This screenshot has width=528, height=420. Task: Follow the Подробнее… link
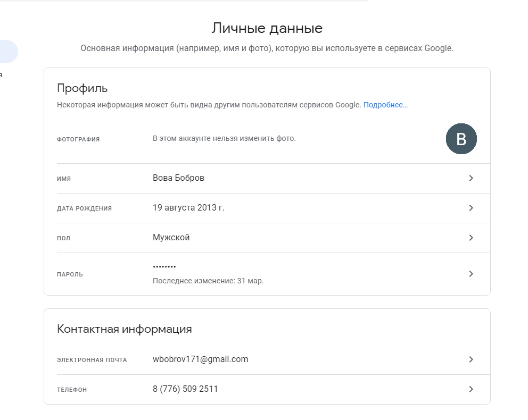(385, 105)
